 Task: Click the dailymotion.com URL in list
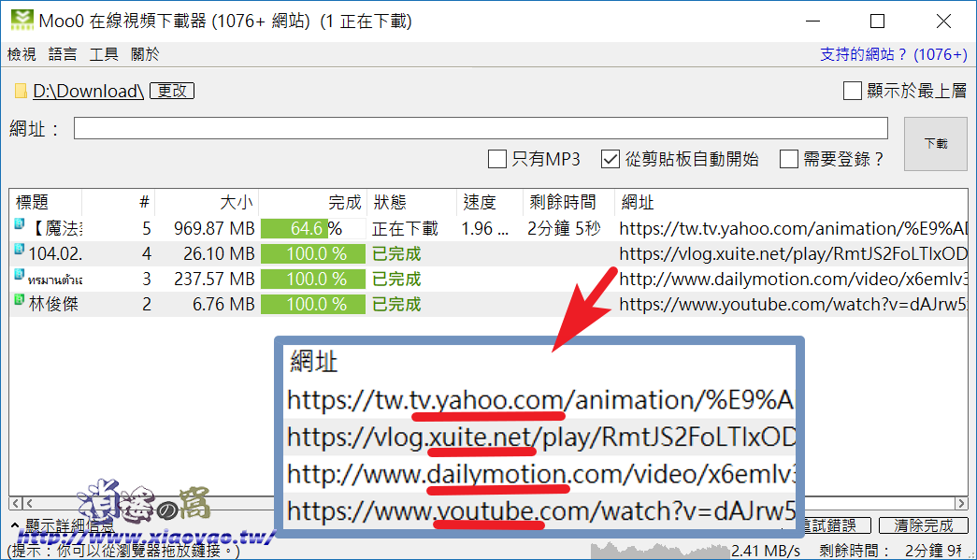tap(793, 280)
